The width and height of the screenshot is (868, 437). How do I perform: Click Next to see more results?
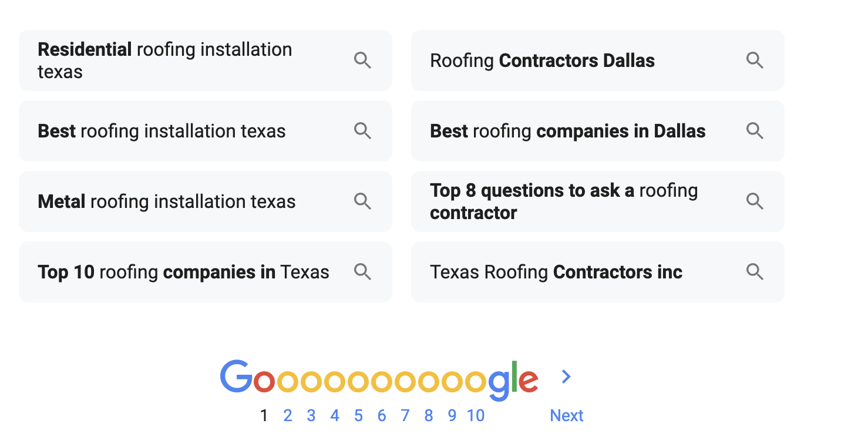point(566,415)
